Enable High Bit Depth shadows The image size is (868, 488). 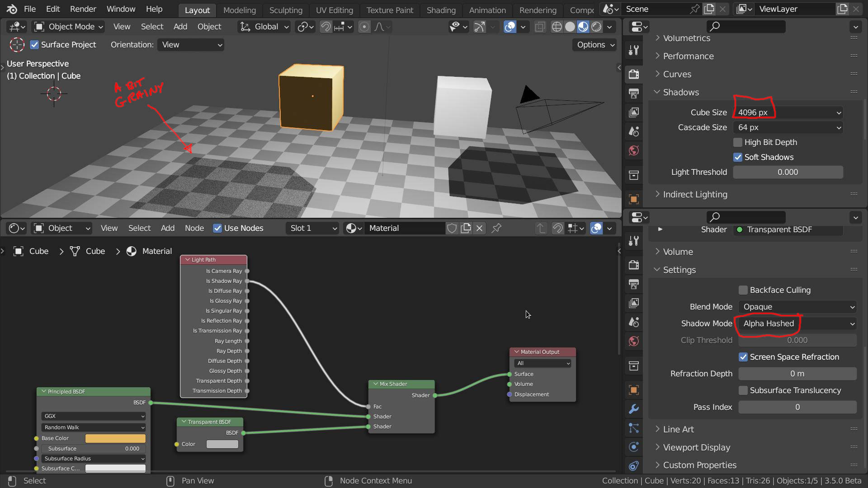coord(738,142)
